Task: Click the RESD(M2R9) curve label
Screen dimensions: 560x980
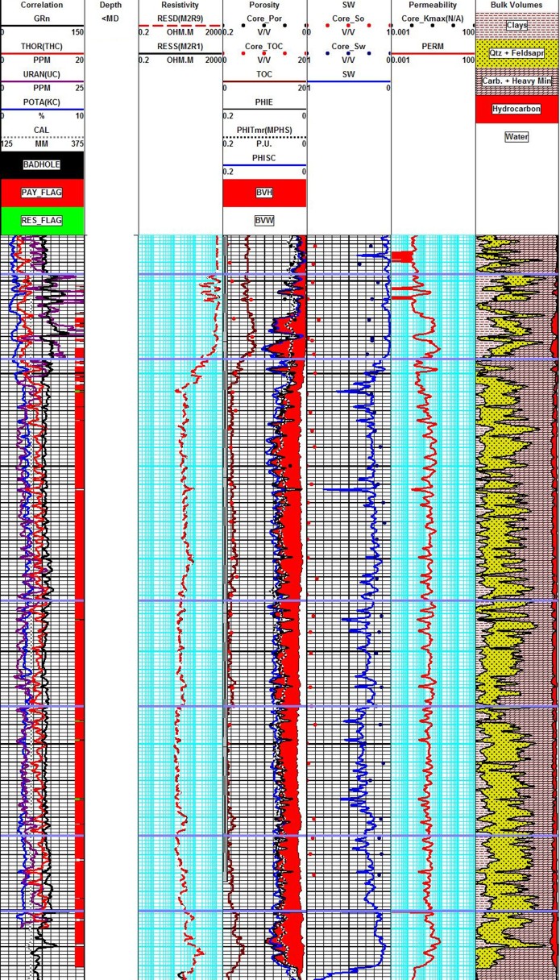Action: coord(180,18)
